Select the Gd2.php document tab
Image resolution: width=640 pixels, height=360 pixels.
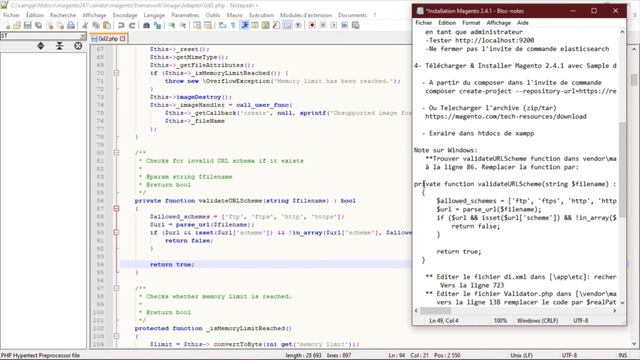click(108, 39)
